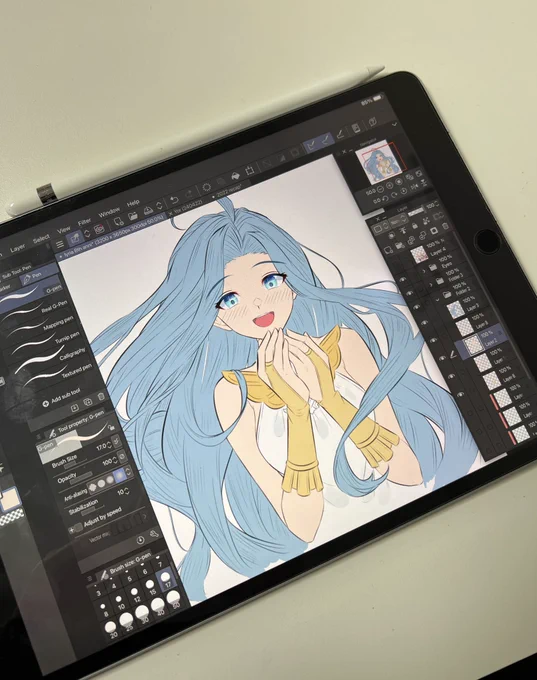Open the Filter menu
537x680 pixels.
(x=84, y=222)
